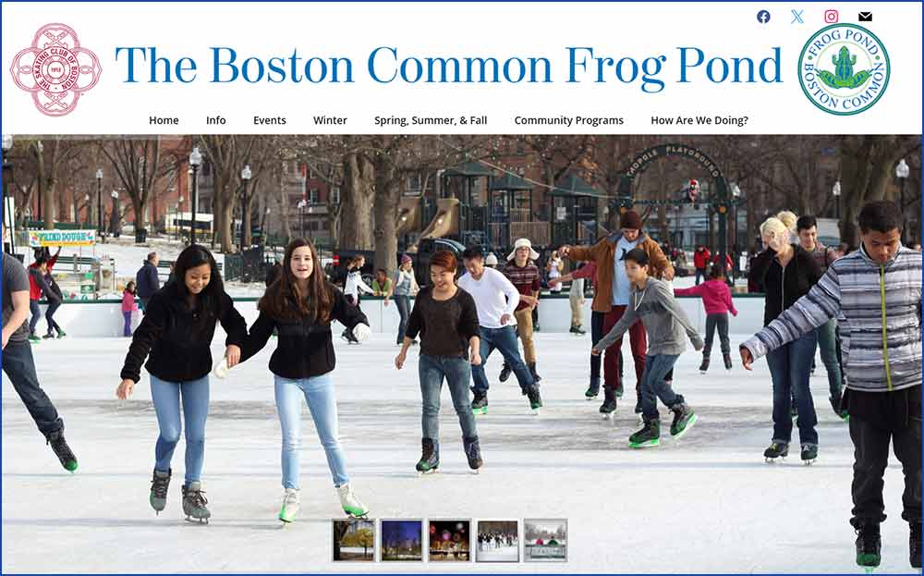Select the last snowy rink slideshow thumbnail
This screenshot has width=924, height=576.
coord(545,540)
